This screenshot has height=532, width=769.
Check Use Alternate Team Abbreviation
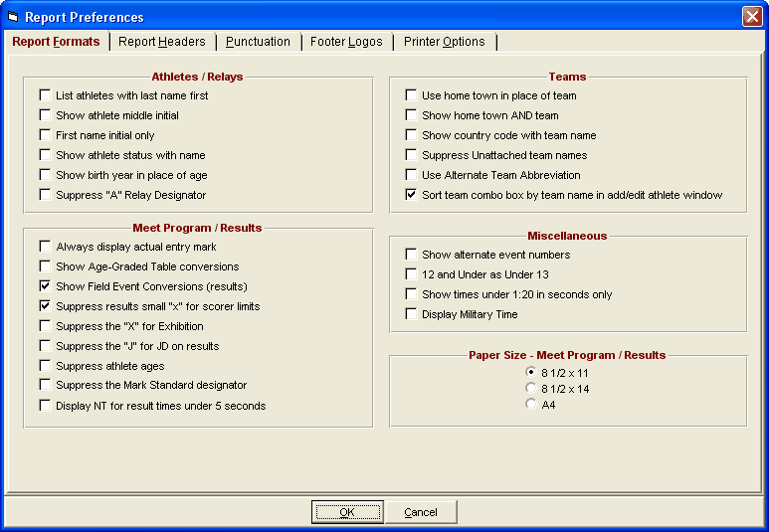click(411, 175)
